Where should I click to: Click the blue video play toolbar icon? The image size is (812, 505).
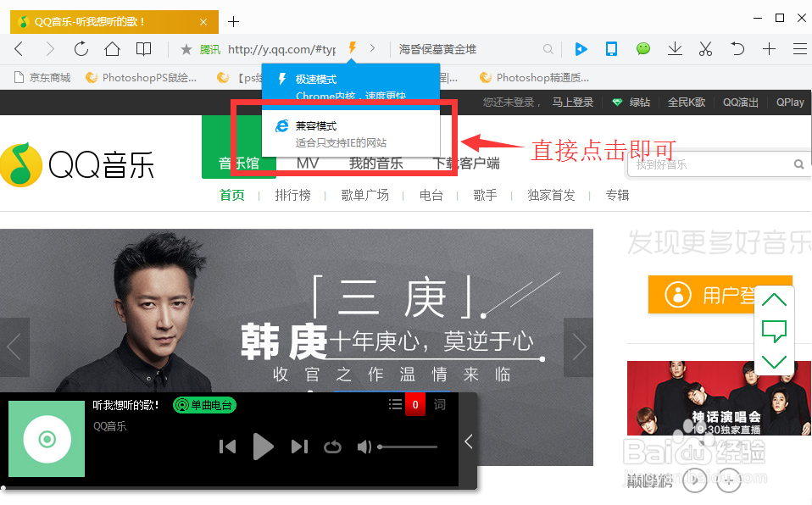click(x=581, y=49)
